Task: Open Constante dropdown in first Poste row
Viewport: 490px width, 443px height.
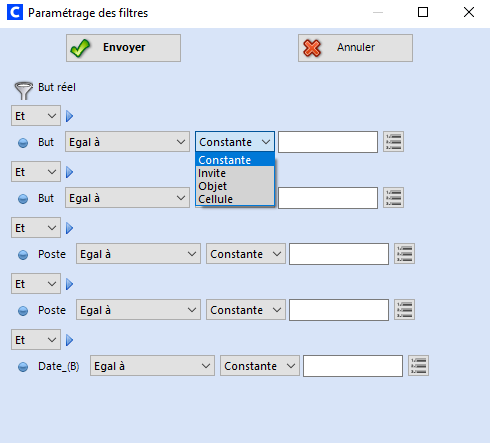Action: point(246,254)
